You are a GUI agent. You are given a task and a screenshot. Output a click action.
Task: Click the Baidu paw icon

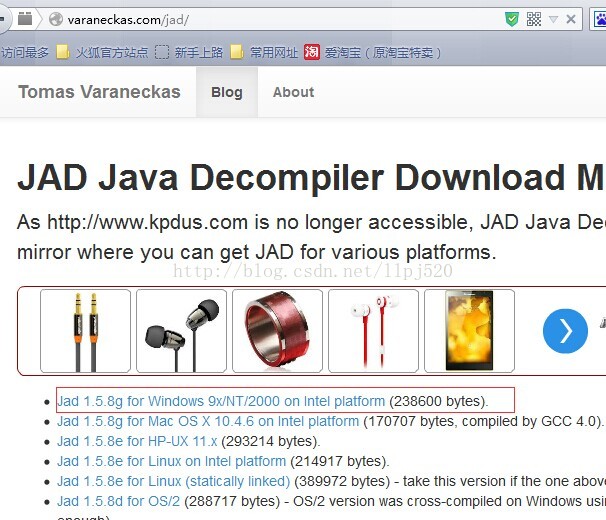click(600, 19)
